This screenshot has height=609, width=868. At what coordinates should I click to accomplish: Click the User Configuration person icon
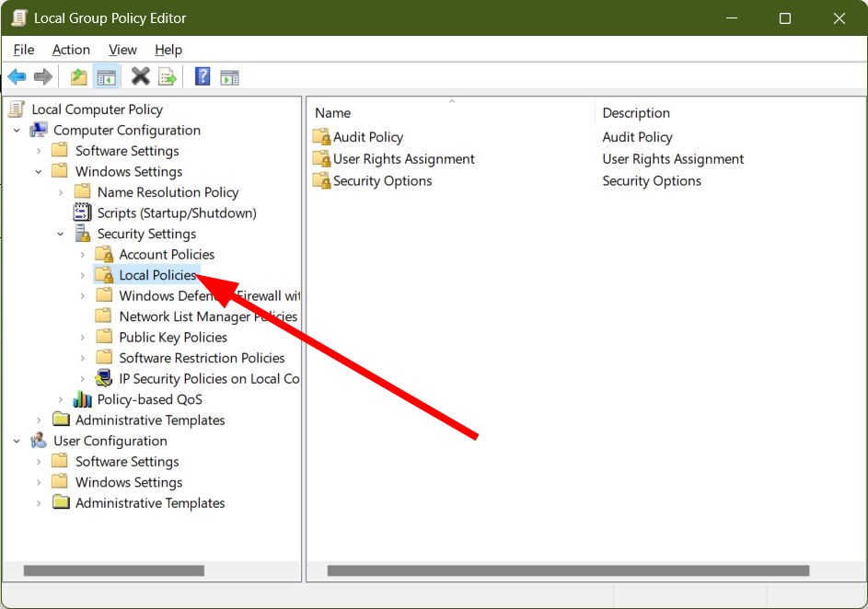39,441
